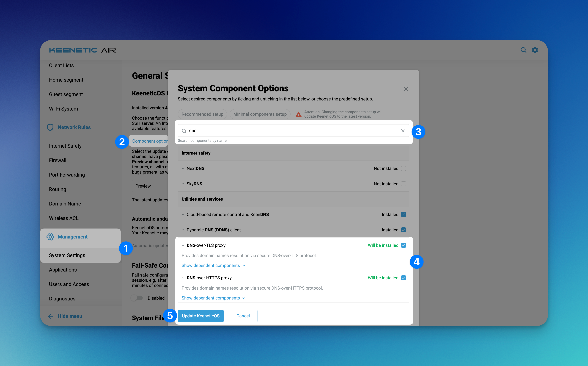
Task: Open the settings gear icon in header
Action: click(535, 50)
